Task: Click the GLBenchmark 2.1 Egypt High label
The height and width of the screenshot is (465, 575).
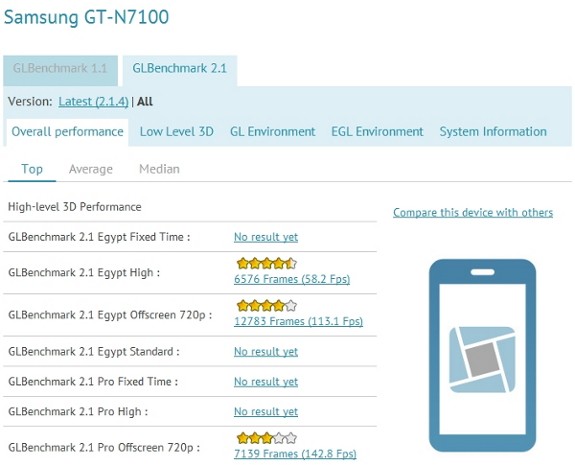Action: tap(84, 273)
